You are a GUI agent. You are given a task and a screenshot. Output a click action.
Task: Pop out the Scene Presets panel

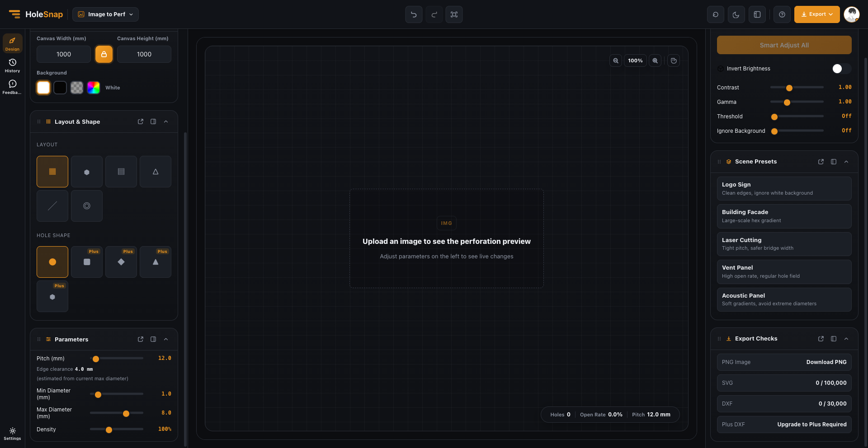[821, 162]
